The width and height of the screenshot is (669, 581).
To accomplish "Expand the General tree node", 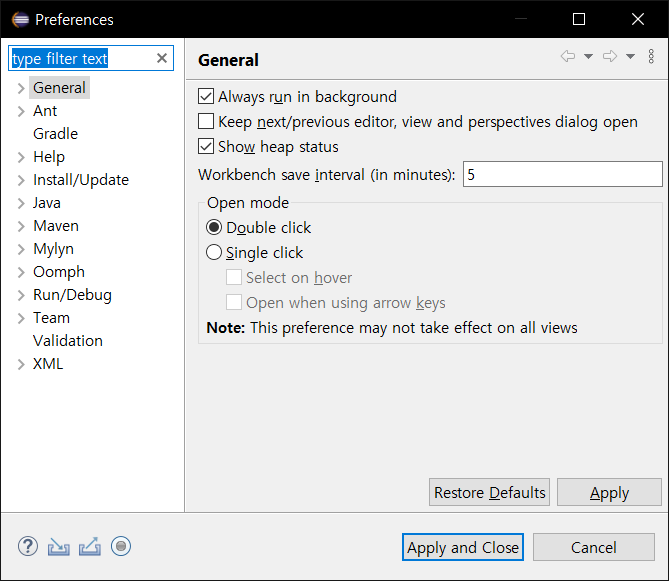I will pyautogui.click(x=21, y=88).
